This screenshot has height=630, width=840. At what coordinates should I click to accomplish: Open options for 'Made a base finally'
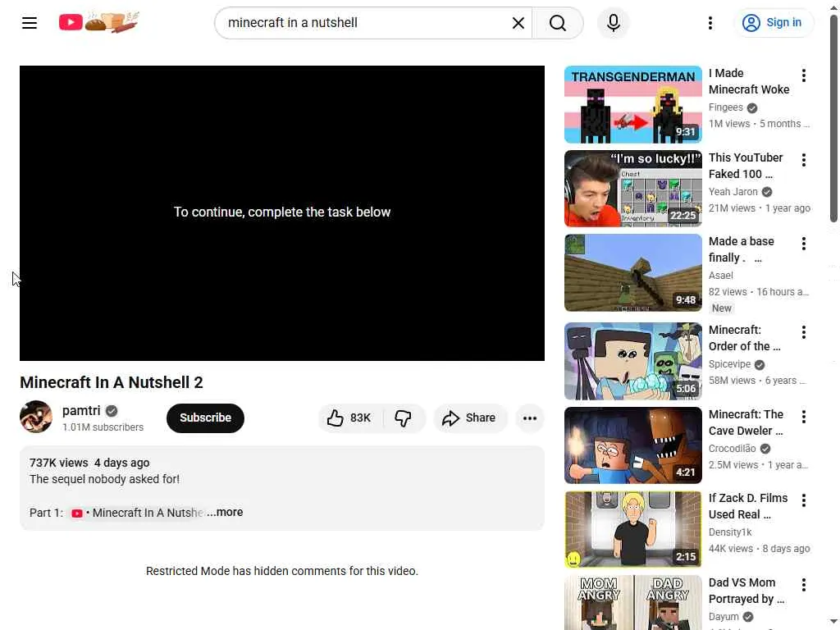804,244
